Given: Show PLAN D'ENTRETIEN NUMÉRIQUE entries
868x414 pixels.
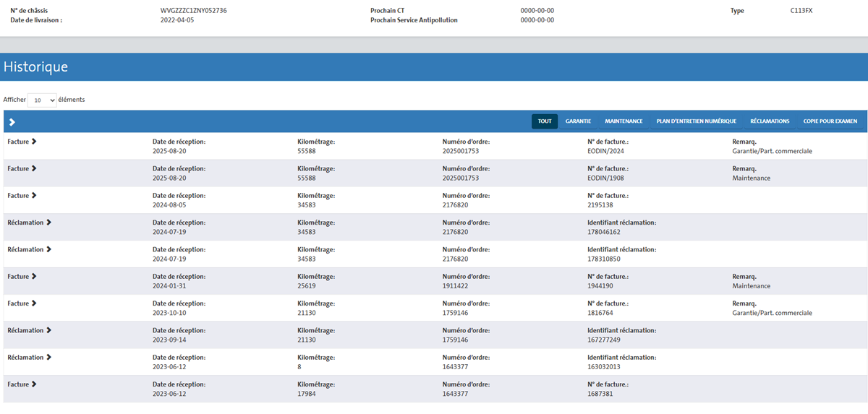Looking at the screenshot, I should pyautogui.click(x=696, y=121).
